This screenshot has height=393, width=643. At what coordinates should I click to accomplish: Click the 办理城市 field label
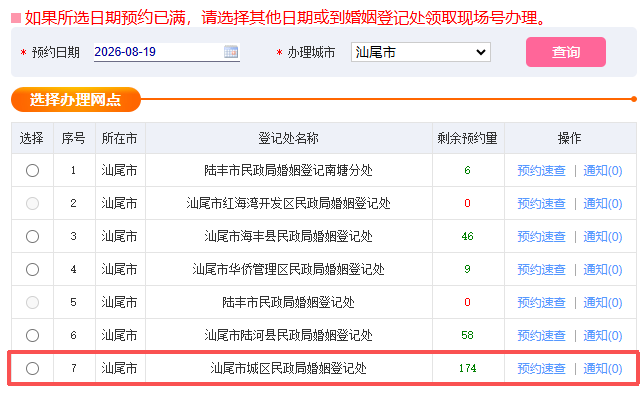[311, 53]
